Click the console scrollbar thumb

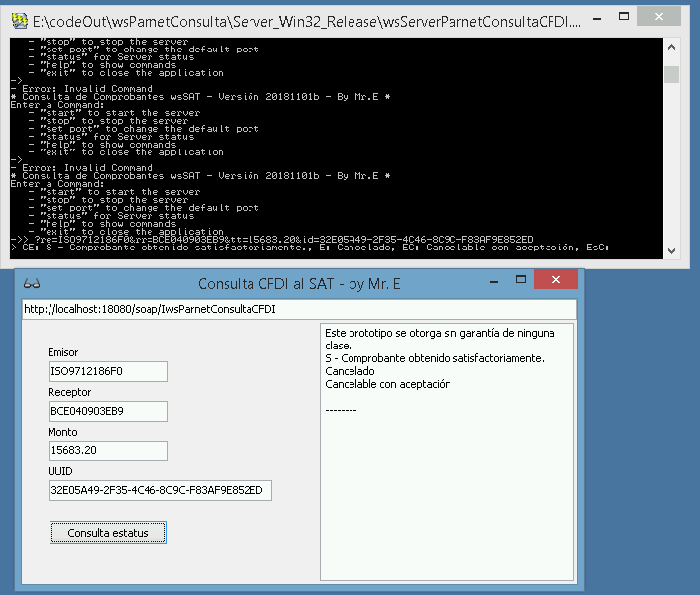671,74
